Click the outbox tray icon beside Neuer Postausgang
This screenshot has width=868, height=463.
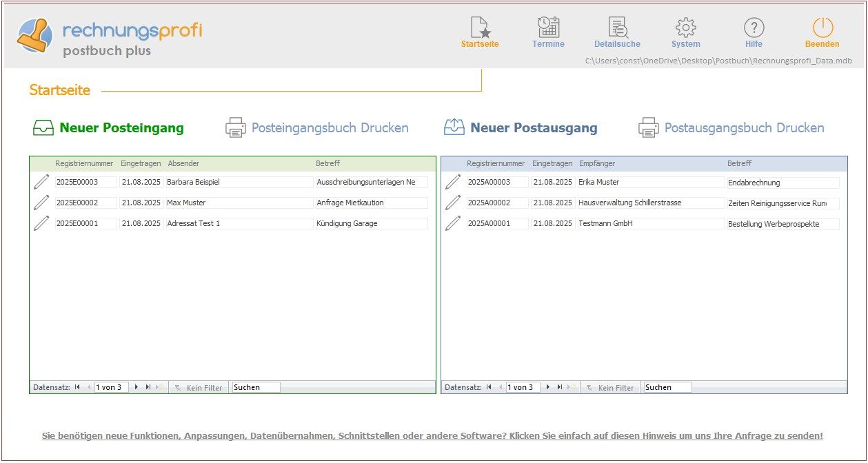454,127
